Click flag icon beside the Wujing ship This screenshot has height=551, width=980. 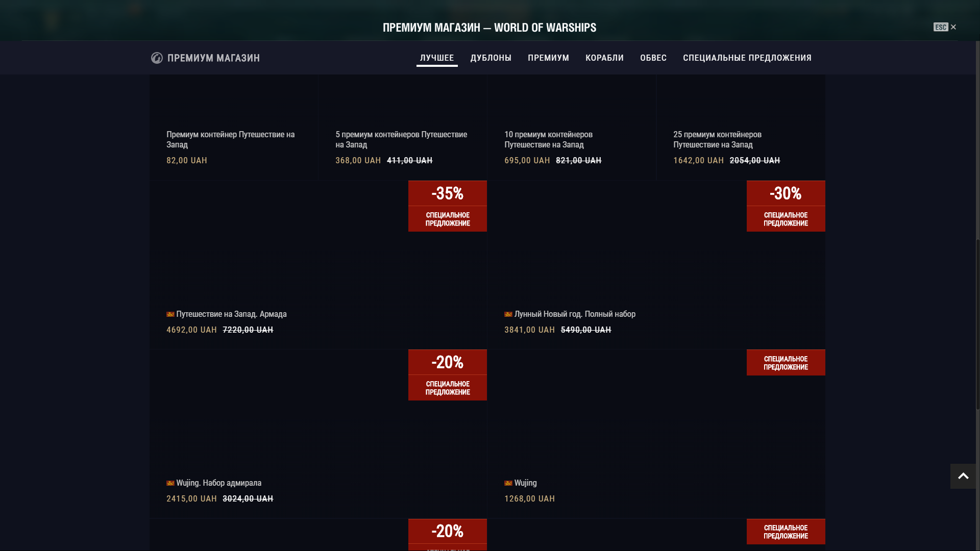click(508, 483)
